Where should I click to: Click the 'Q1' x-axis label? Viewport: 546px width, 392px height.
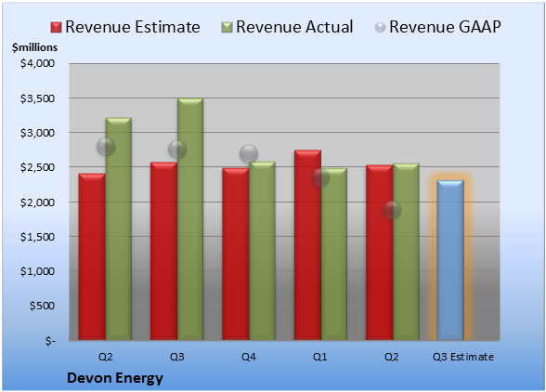[320, 357]
